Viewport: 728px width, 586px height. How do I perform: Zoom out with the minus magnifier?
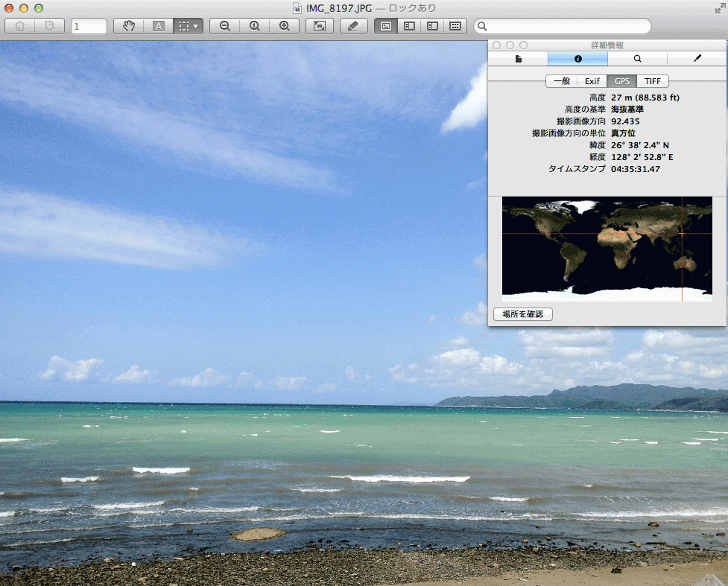coord(225,26)
